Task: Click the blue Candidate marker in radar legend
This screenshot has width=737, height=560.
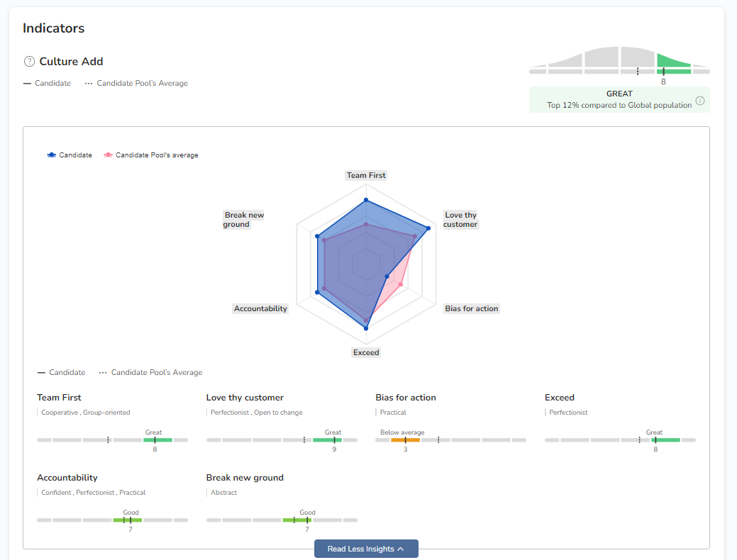Action: 52,155
